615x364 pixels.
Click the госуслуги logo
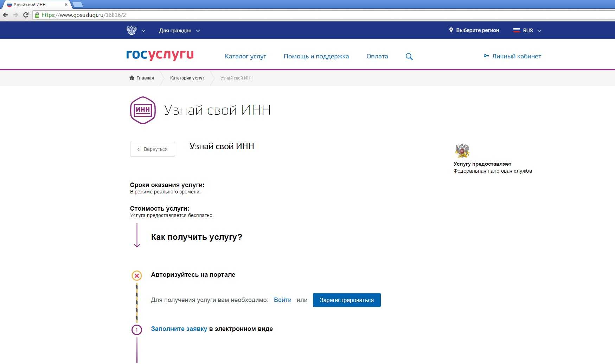[x=160, y=55]
